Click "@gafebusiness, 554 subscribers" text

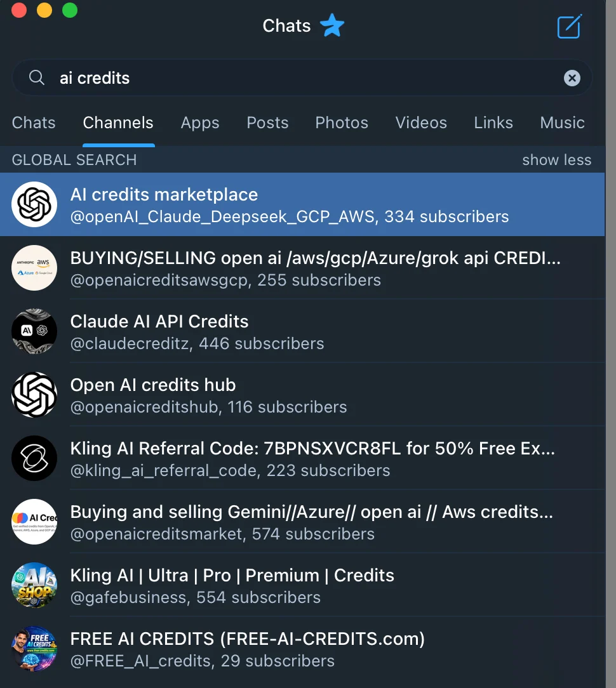[196, 598]
